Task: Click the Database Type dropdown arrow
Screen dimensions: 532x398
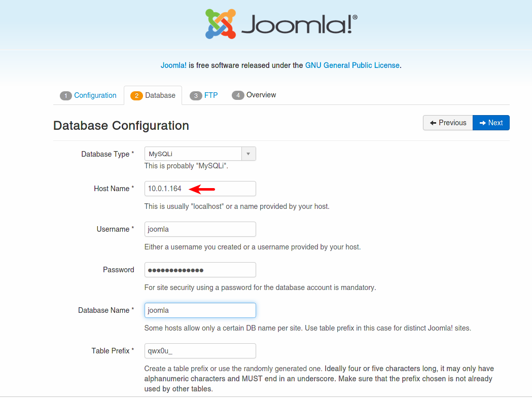Action: (249, 154)
